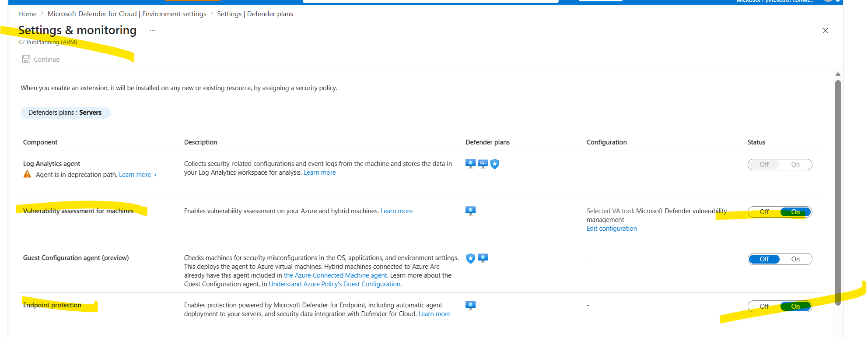Click Edit configuration for the VA tool

click(612, 229)
